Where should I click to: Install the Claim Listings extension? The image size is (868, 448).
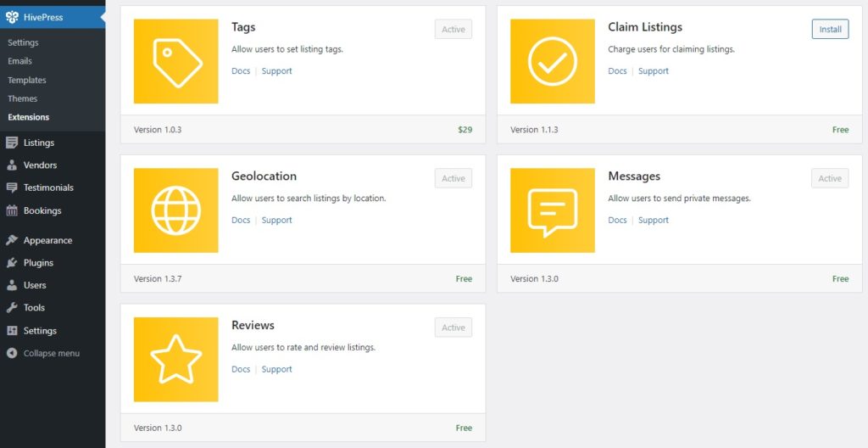[830, 30]
